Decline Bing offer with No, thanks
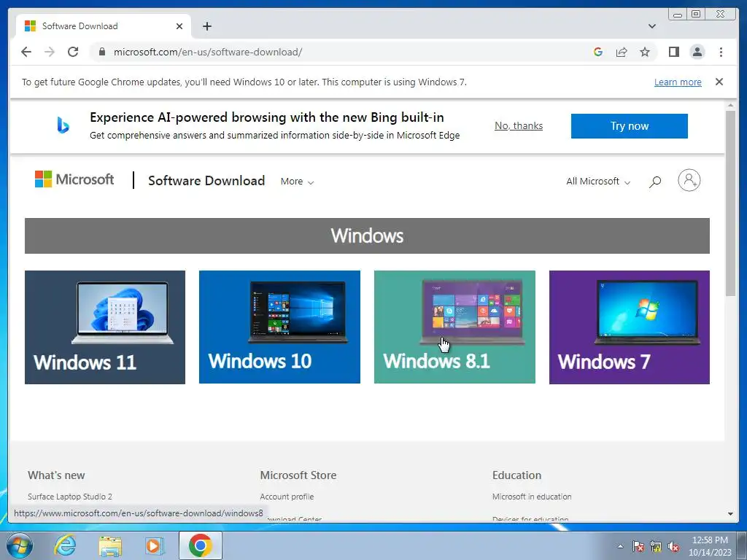The width and height of the screenshot is (747, 560). [x=519, y=125]
